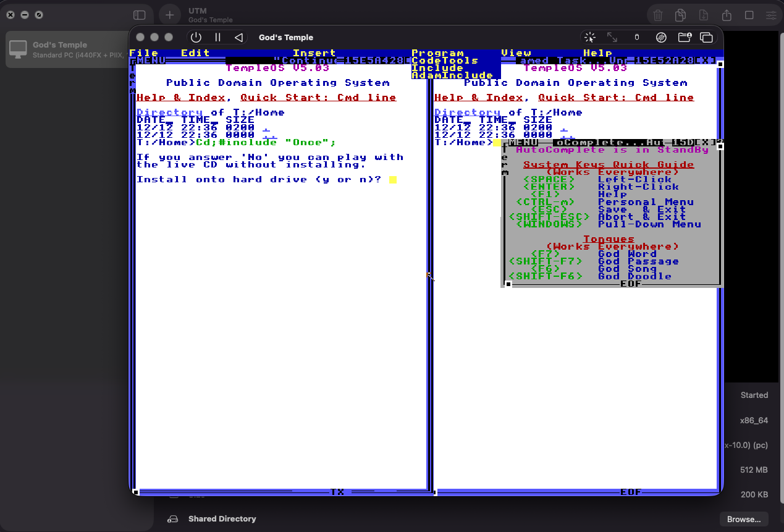Click the shared folder toolbar icon

coord(685,37)
